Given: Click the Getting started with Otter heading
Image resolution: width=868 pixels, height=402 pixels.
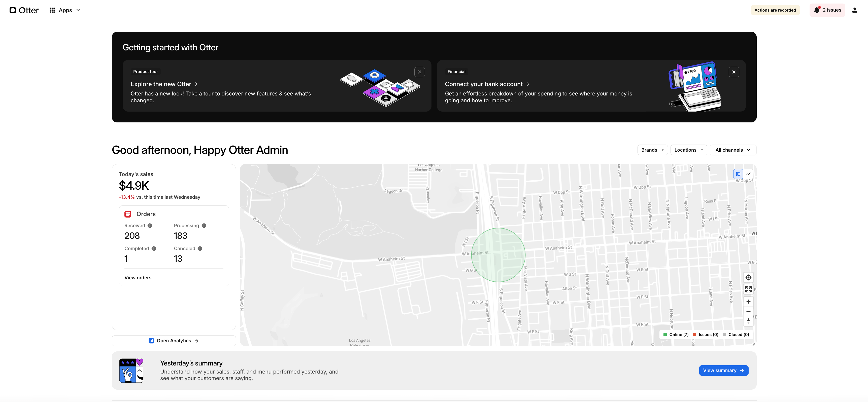Looking at the screenshot, I should pyautogui.click(x=170, y=48).
